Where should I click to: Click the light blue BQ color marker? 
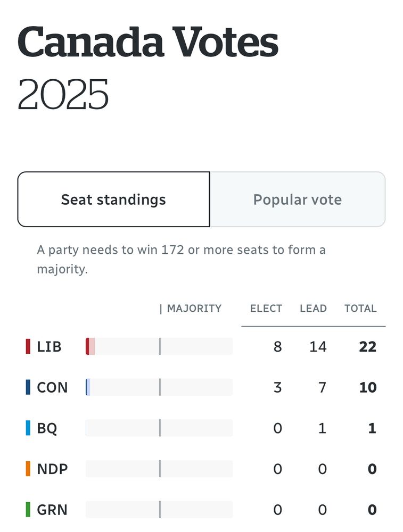28,428
